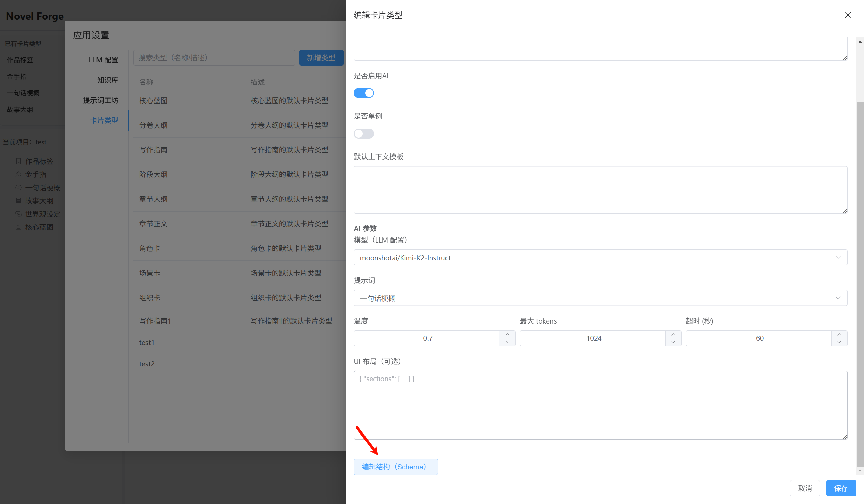Click the 搜索类型 search field
The height and width of the screenshot is (504, 864).
pyautogui.click(x=214, y=58)
